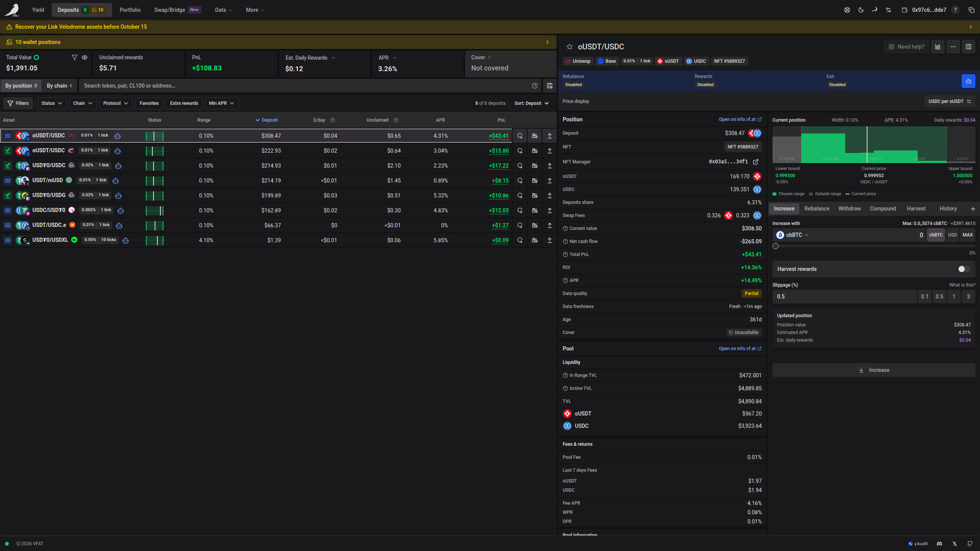The height and width of the screenshot is (551, 980).
Task: Open Swap/Bridge page
Action: tap(178, 10)
